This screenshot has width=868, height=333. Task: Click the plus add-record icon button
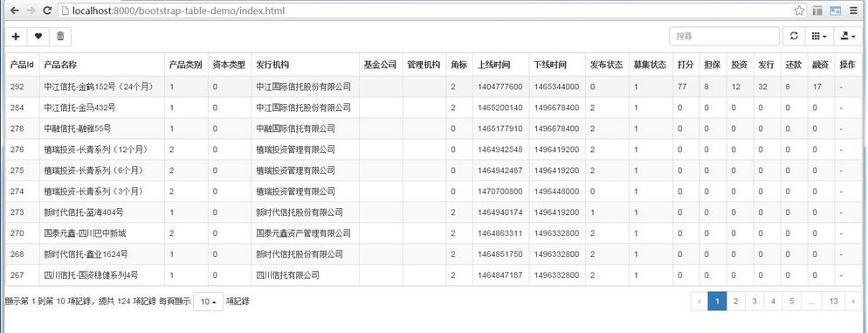[x=16, y=36]
